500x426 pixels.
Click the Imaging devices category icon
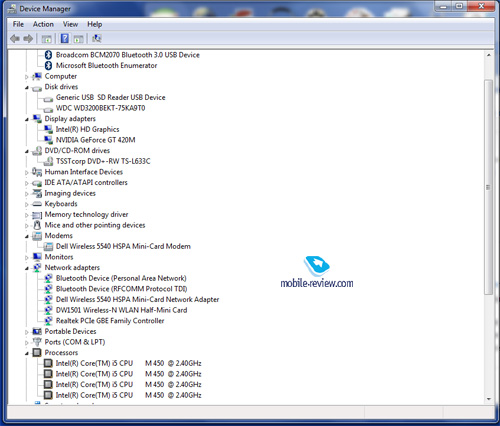37,193
